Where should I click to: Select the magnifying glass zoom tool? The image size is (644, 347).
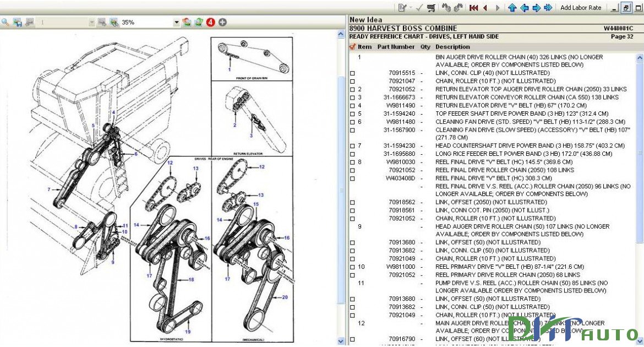click(x=6, y=22)
